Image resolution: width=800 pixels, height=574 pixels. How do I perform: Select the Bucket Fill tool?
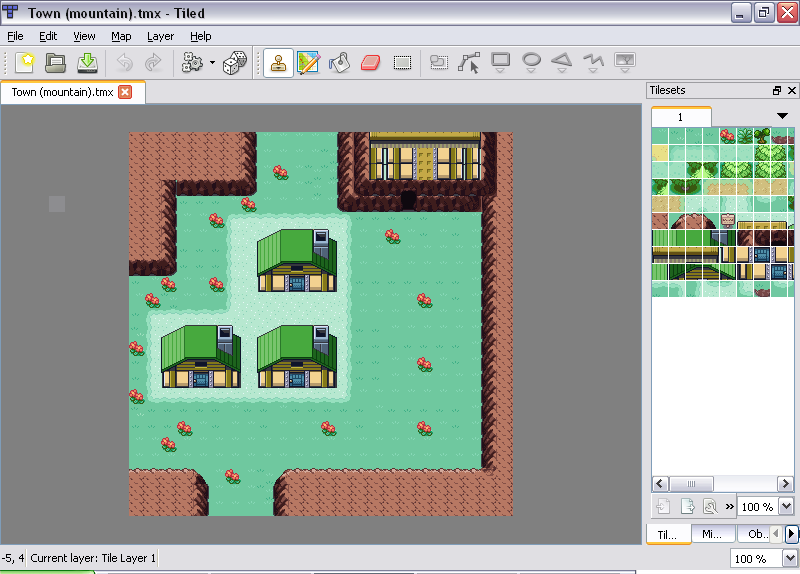339,63
